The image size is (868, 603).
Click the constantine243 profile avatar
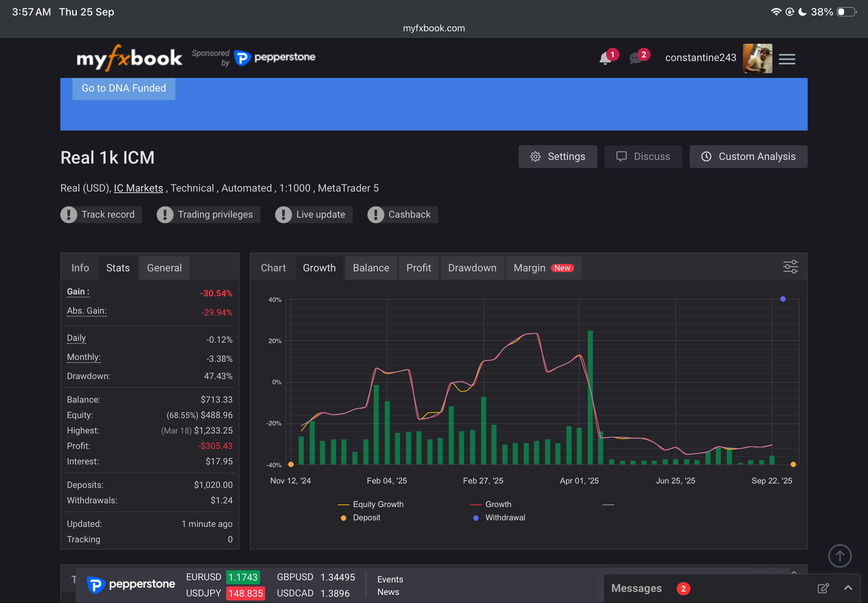[x=757, y=58]
